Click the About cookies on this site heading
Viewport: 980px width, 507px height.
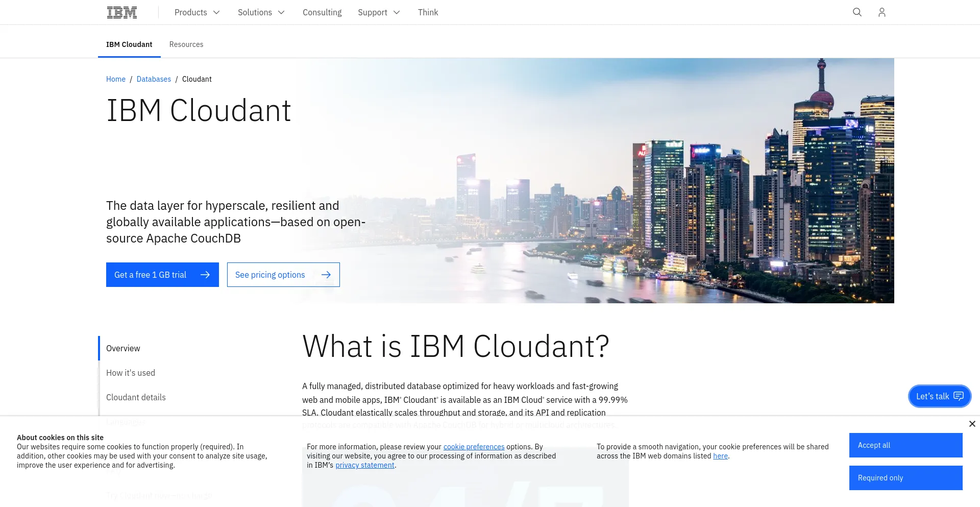click(60, 438)
